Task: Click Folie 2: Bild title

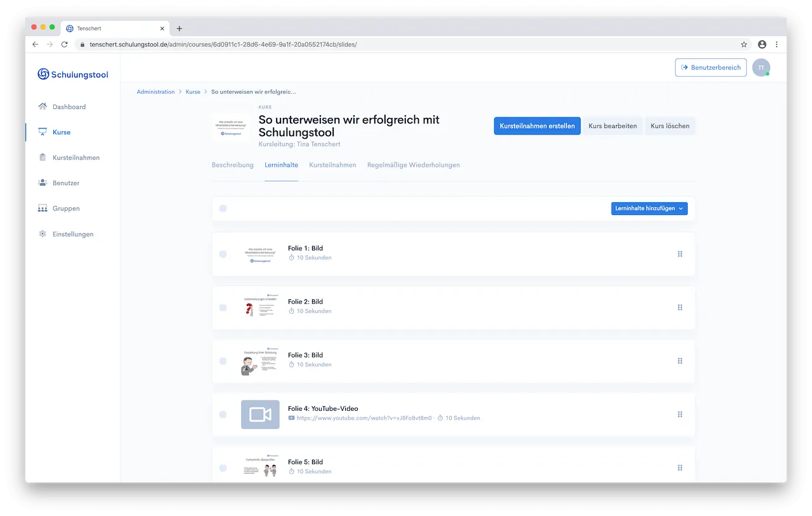Action: pyautogui.click(x=305, y=302)
